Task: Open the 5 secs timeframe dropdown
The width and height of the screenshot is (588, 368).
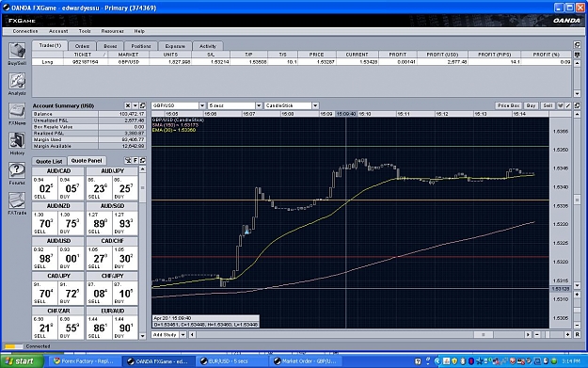Action: [259, 105]
